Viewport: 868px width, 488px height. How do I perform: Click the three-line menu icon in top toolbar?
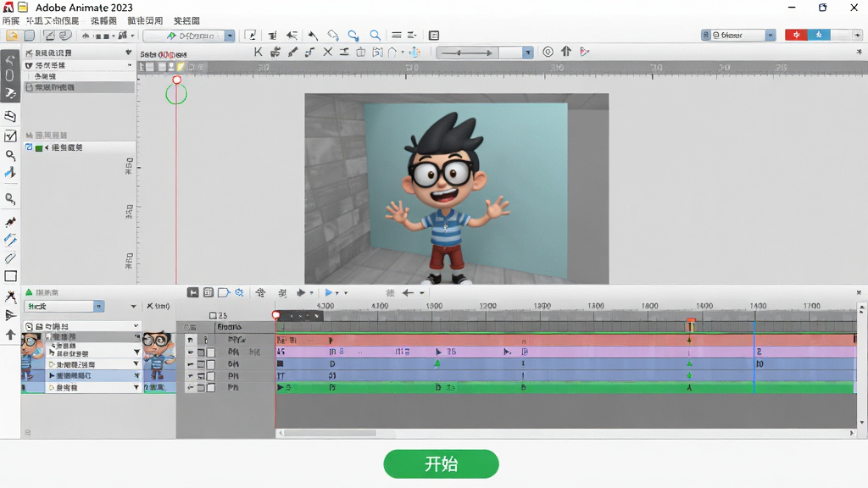click(397, 35)
